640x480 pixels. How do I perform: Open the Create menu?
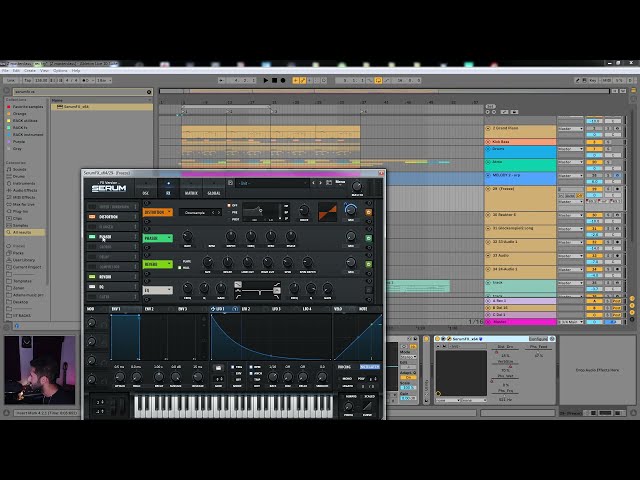point(30,71)
